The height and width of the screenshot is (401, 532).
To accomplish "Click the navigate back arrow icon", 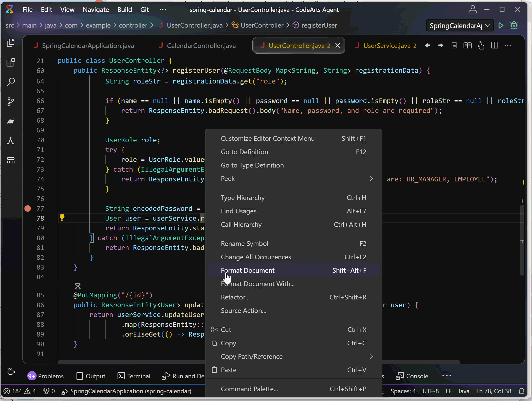I will coord(427,46).
